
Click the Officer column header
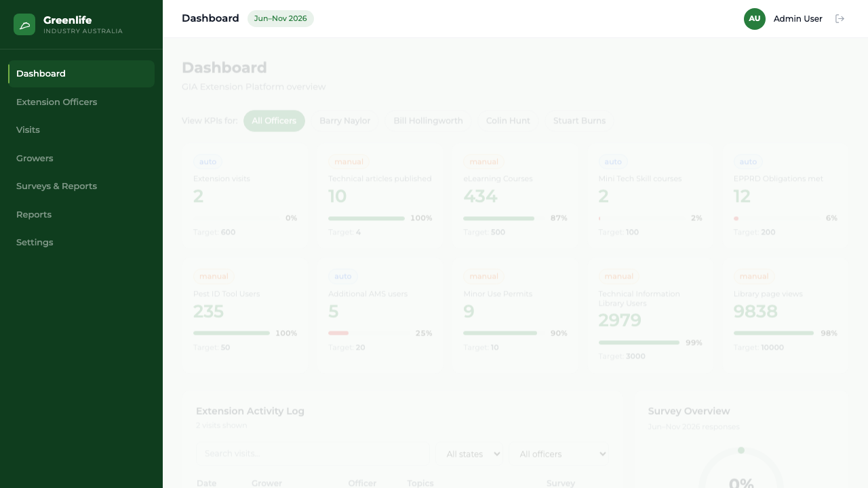[362, 483]
